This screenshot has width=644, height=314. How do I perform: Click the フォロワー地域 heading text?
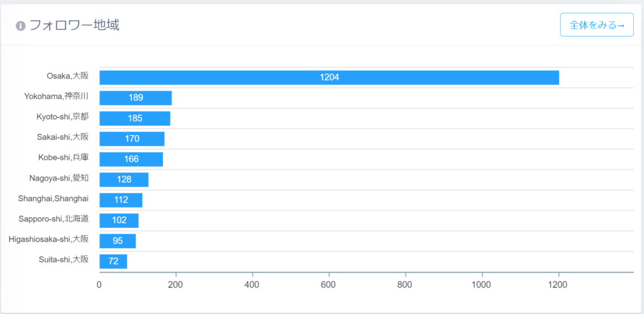click(74, 25)
